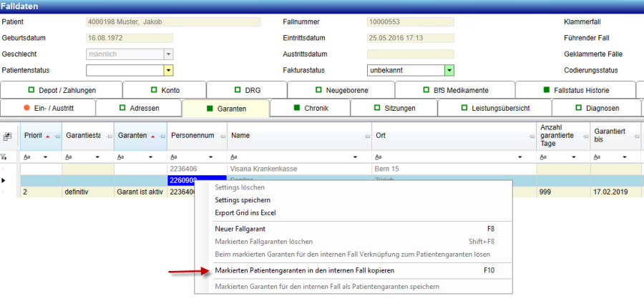644x301 pixels.
Task: Click the Austrittsdatum input field
Action: (x=410, y=54)
